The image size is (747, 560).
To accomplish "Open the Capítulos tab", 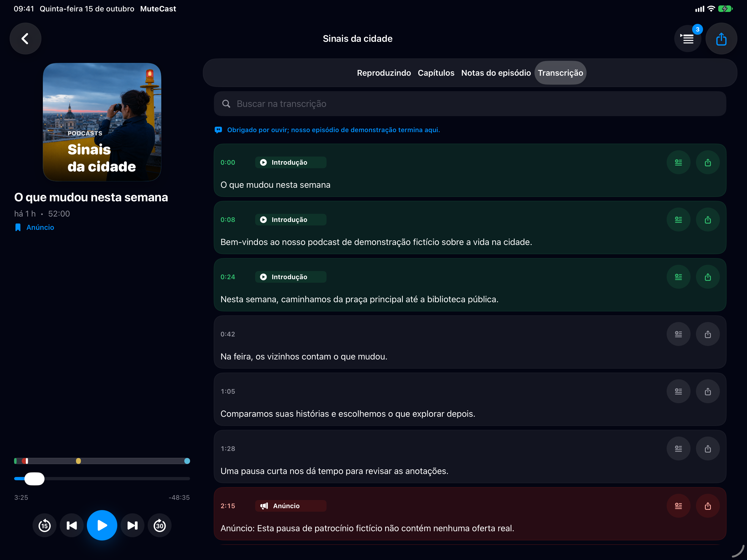I will tap(436, 73).
